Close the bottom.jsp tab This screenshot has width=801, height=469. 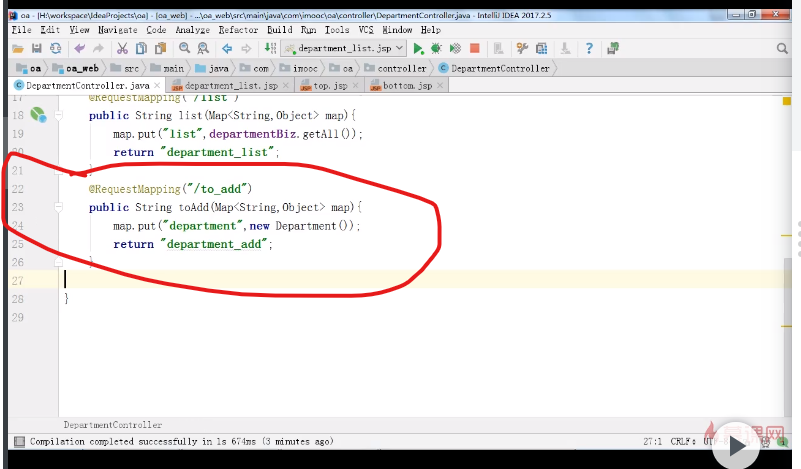(x=440, y=85)
